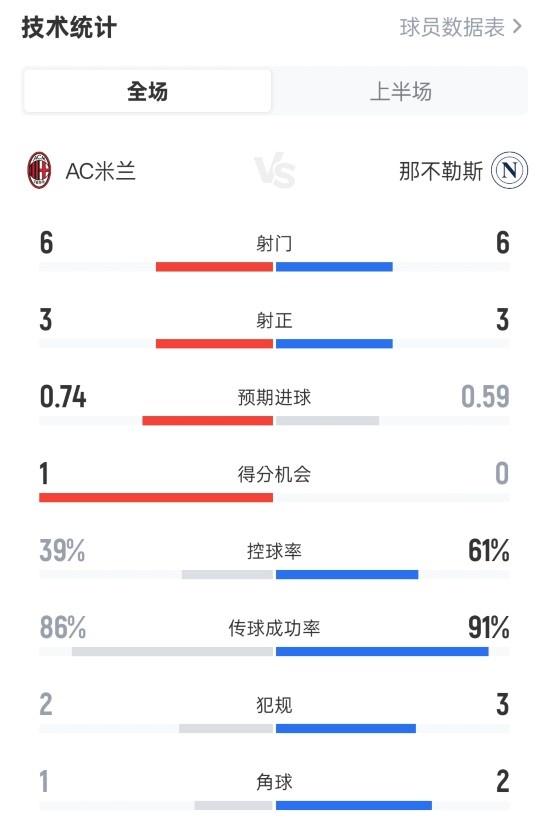
Task: Tap the 61% possession value
Action: click(x=488, y=551)
